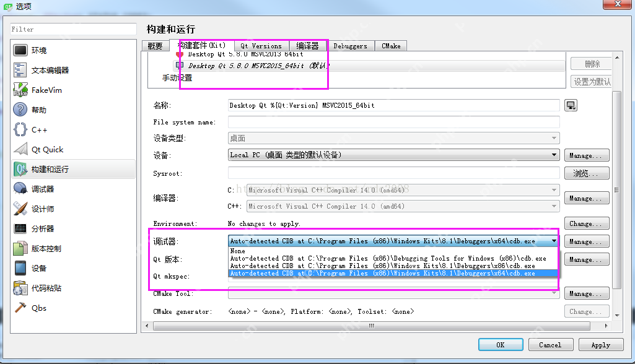This screenshot has height=364, width=635.
Task: Open the Debuggers tab
Action: [350, 46]
